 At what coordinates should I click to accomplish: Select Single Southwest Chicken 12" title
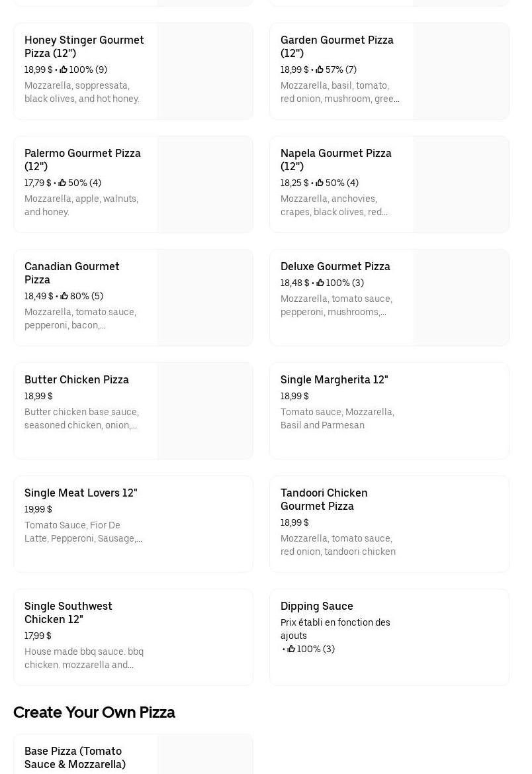(68, 612)
